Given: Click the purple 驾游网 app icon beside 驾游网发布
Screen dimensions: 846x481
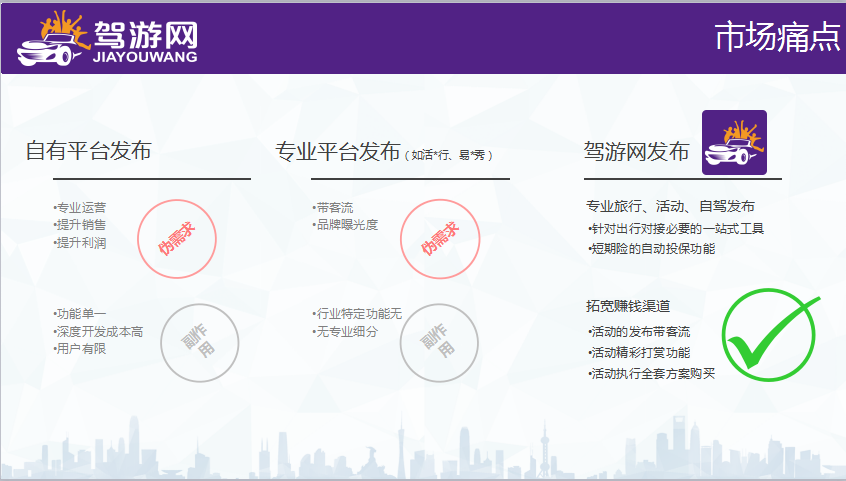Looking at the screenshot, I should click(734, 143).
